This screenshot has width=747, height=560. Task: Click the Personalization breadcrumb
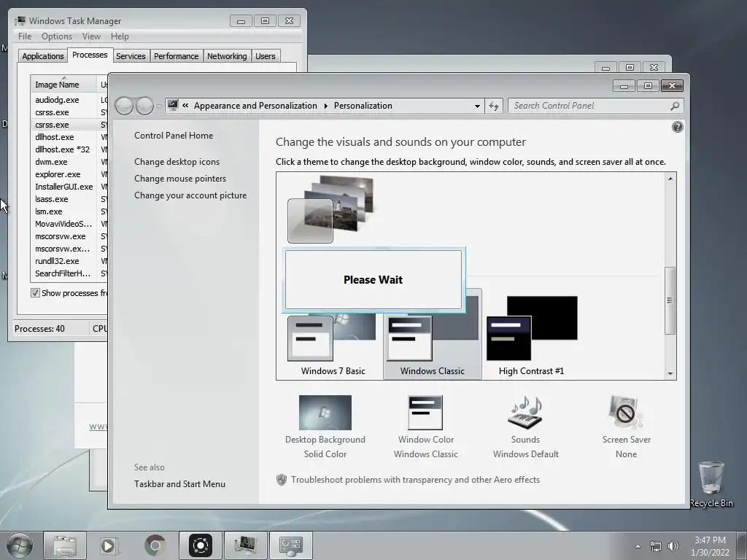point(363,106)
